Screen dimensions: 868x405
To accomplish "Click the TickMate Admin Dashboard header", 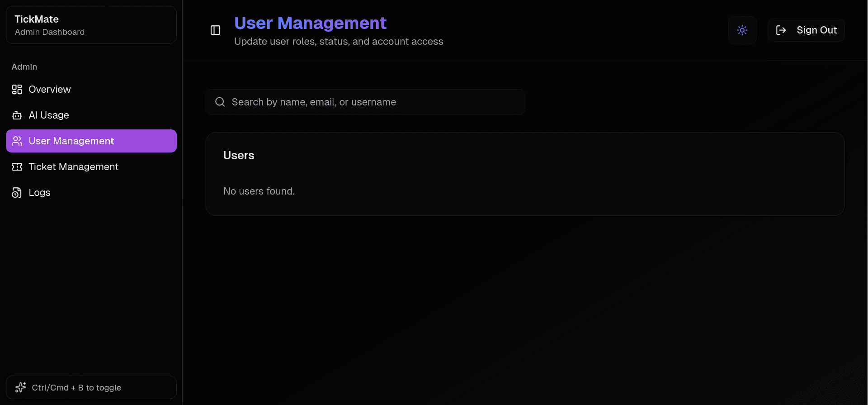I will click(91, 25).
